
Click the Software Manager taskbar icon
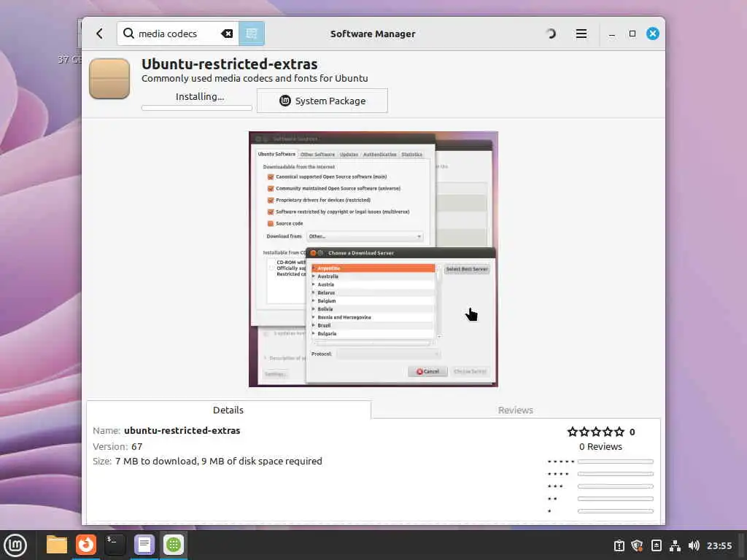click(x=174, y=545)
